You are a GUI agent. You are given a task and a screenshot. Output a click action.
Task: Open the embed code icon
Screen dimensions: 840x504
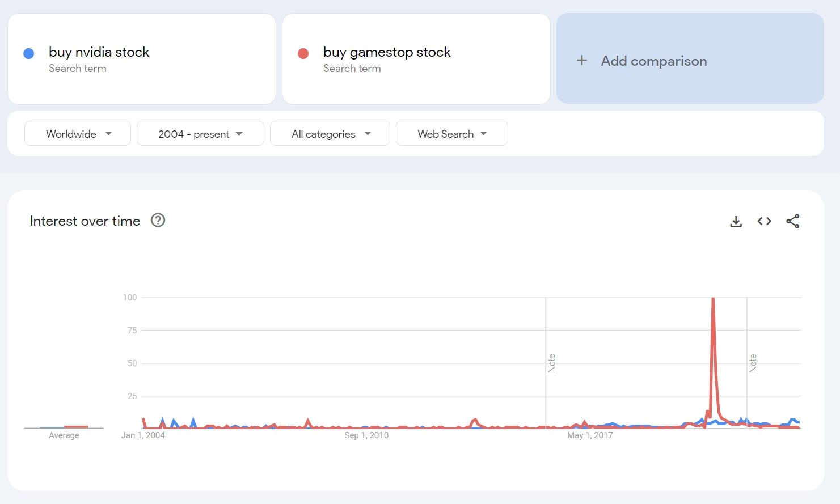click(x=764, y=221)
